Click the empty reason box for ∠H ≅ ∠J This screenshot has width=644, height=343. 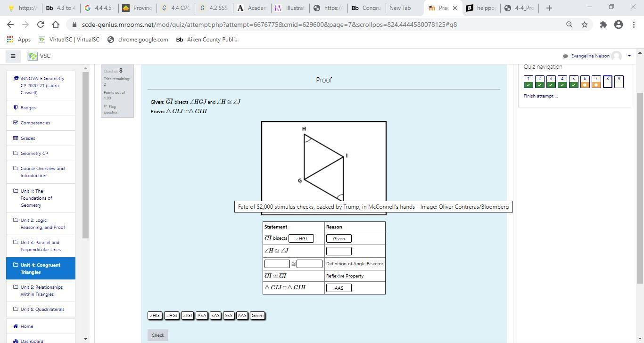tap(339, 251)
